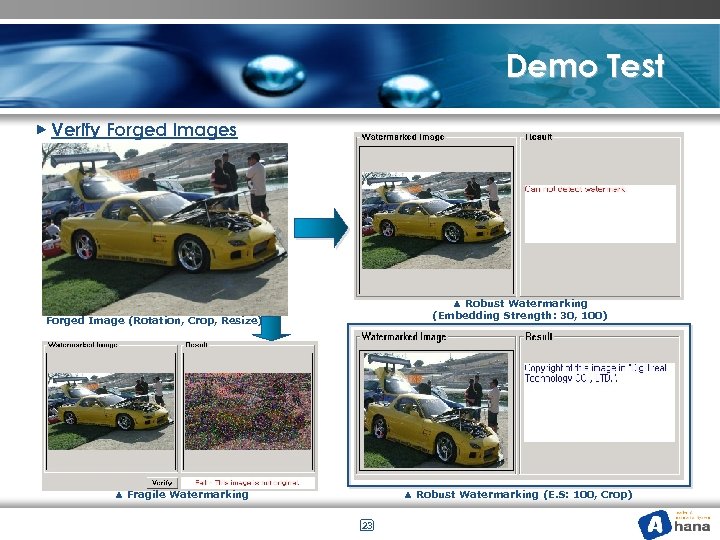Click the top robust watermarked car image
The width and height of the screenshot is (720, 540).
[x=436, y=220]
